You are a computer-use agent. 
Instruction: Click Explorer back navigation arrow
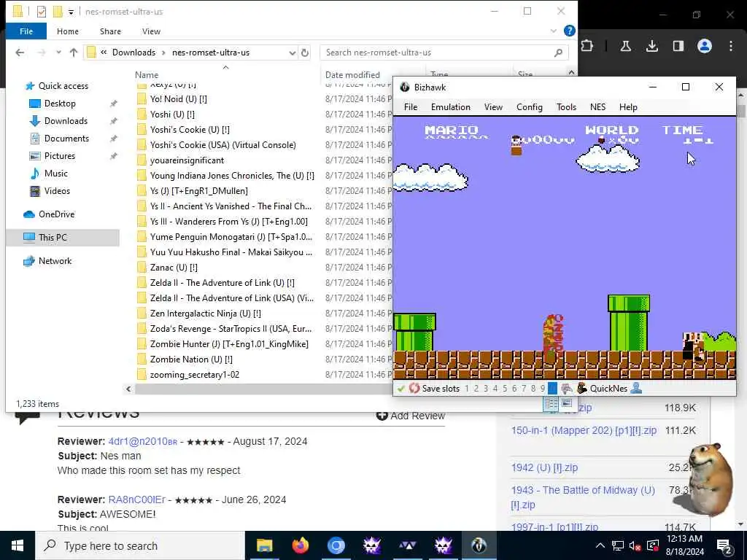20,52
